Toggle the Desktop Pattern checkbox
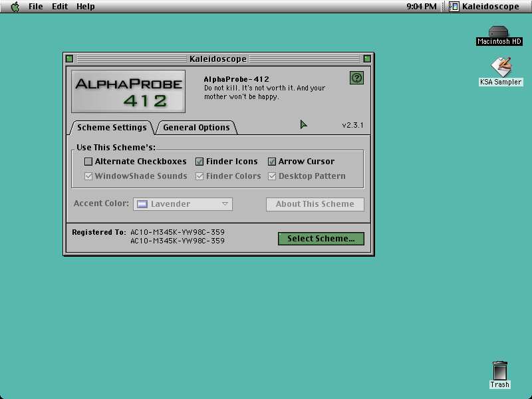Screen dimensions: 532x399 click(x=272, y=176)
